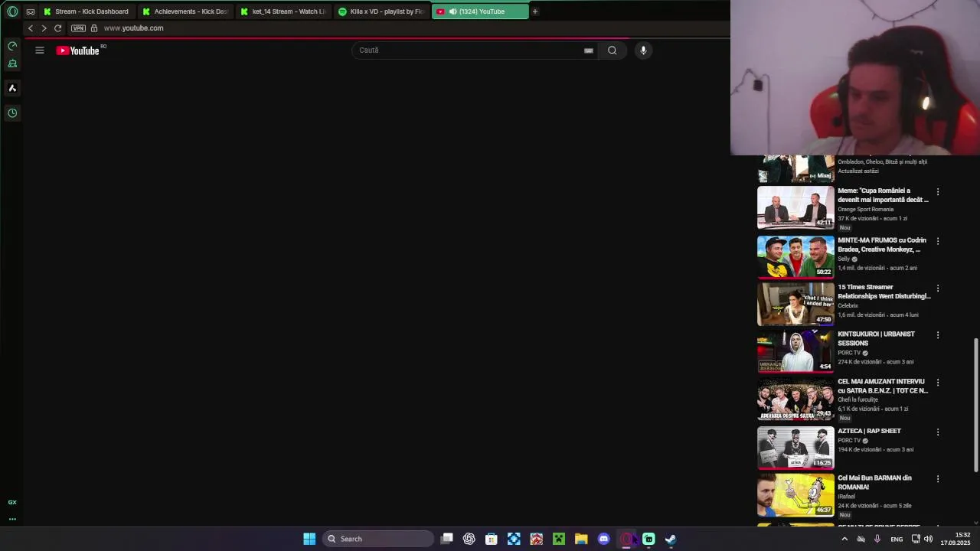Screen dimensions: 980x551
Task: Open GX Control in the Opera sidebar
Action: pos(12,46)
